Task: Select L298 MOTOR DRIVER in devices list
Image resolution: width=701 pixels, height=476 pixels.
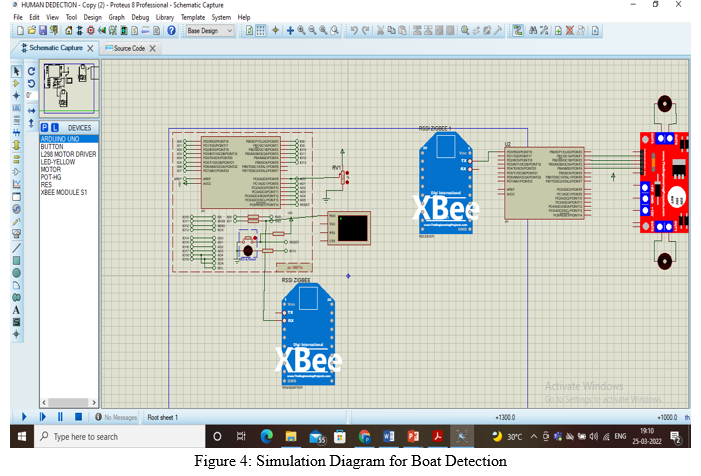Action: click(x=68, y=154)
